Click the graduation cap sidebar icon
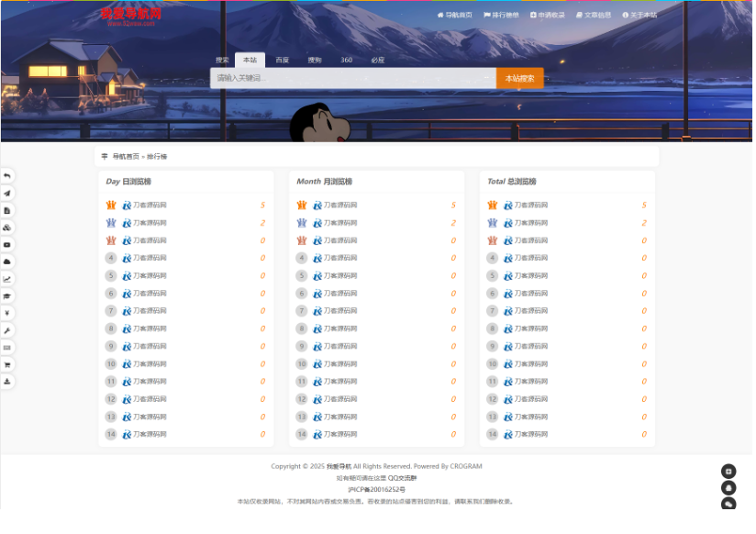Screen dimensions: 756x534 (x=7, y=296)
